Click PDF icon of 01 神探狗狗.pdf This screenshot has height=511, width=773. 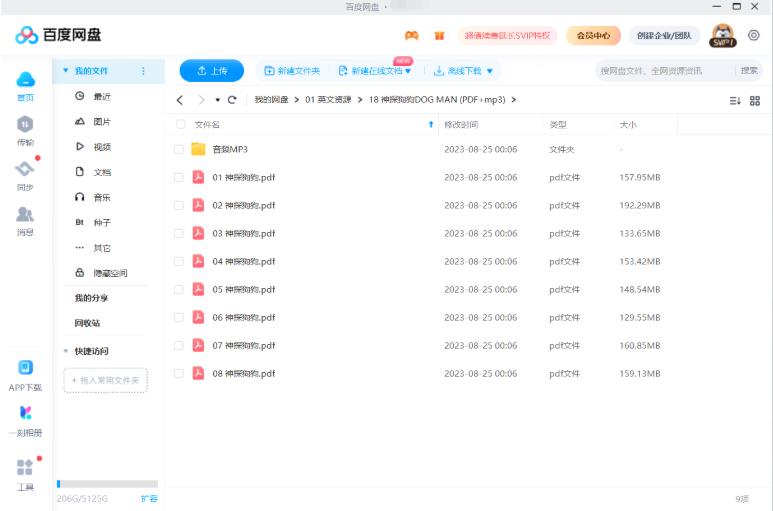[198, 177]
